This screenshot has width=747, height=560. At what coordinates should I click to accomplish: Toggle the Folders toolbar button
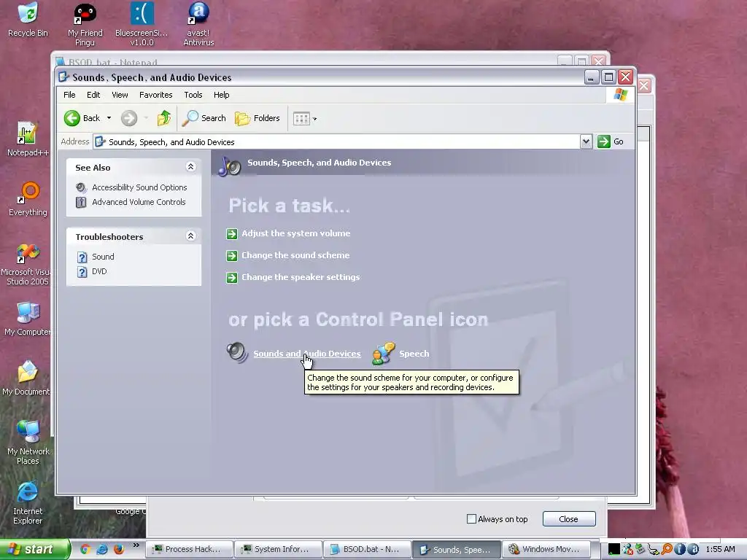pyautogui.click(x=258, y=118)
